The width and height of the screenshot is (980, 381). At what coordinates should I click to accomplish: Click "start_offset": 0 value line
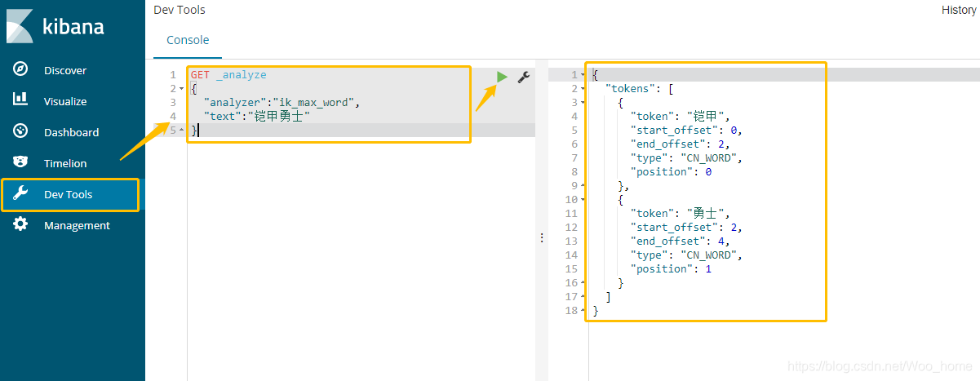coord(686,130)
